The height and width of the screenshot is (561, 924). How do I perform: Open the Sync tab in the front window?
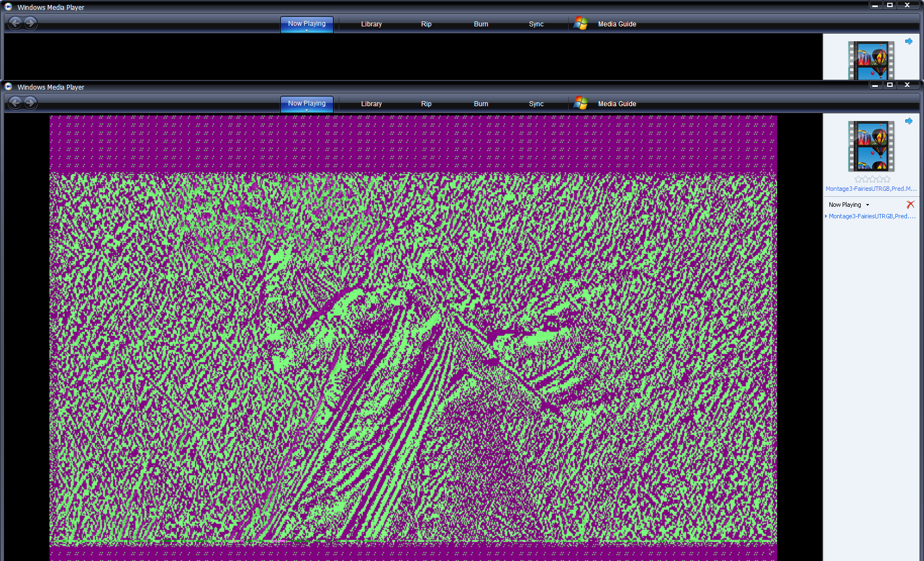coord(536,103)
